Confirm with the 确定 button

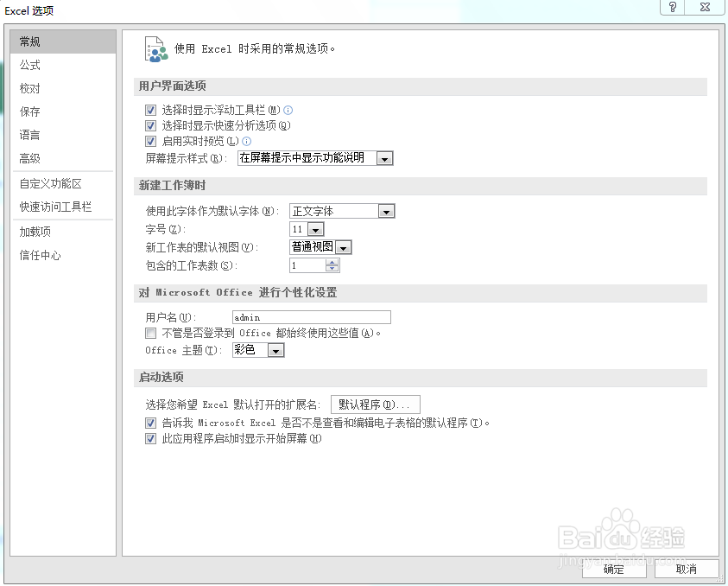614,569
